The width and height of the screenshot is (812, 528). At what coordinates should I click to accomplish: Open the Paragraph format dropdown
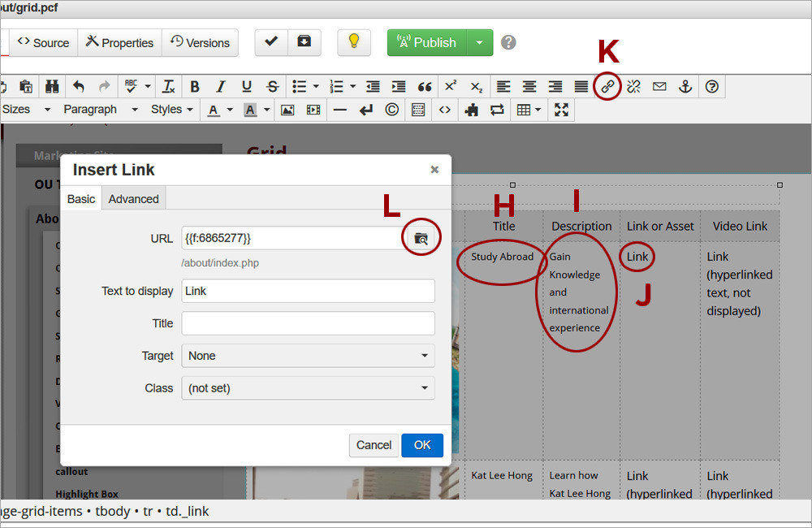click(x=101, y=110)
